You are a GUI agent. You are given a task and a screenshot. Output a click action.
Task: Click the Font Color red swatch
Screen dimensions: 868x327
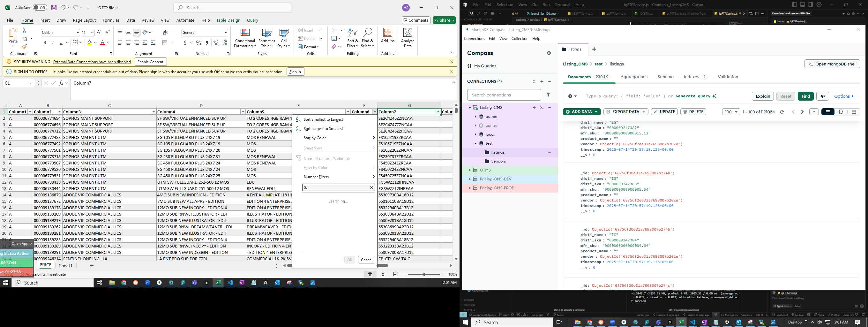[102, 43]
